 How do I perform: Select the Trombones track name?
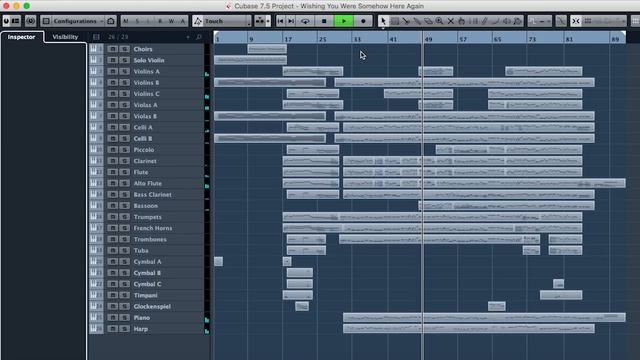coord(150,239)
